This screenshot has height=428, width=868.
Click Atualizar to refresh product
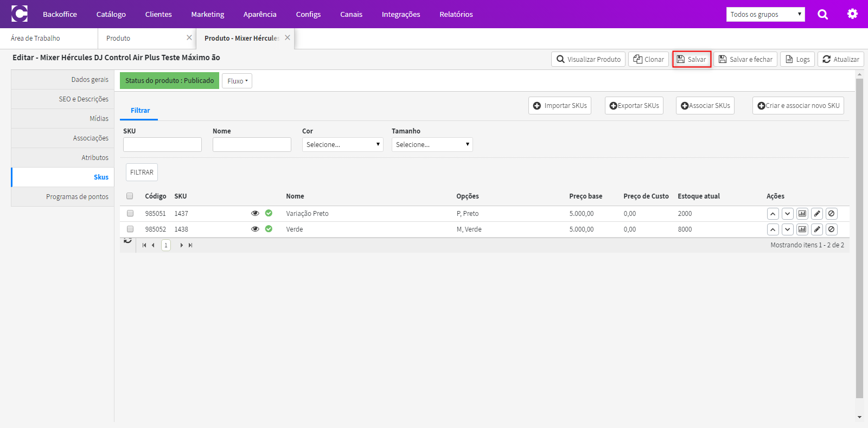841,59
